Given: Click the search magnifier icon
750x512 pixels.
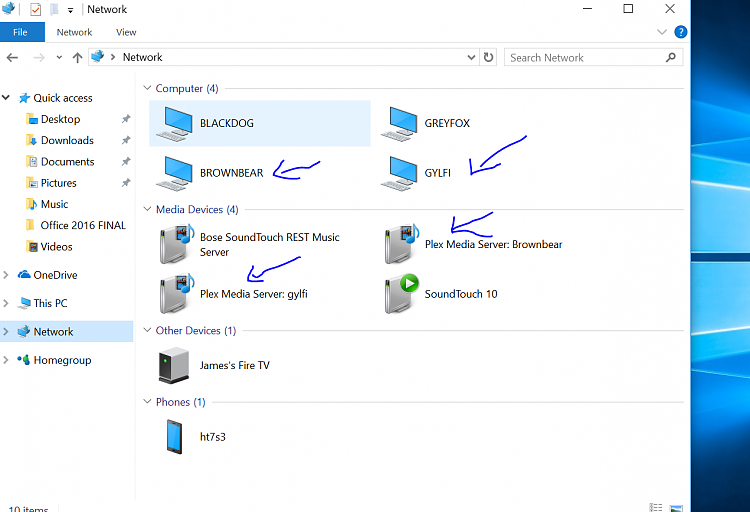Looking at the screenshot, I should tap(671, 57).
